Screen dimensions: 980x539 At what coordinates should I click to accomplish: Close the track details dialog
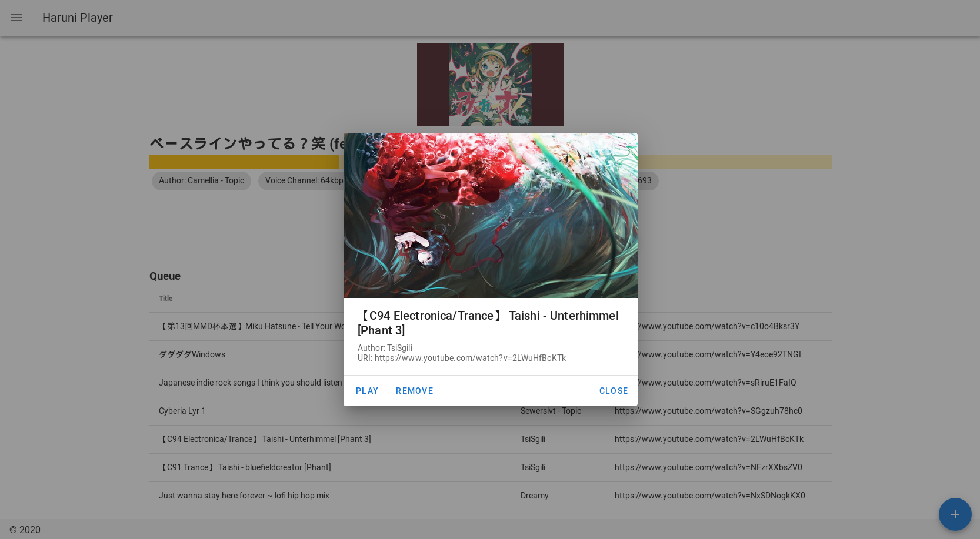tap(613, 391)
